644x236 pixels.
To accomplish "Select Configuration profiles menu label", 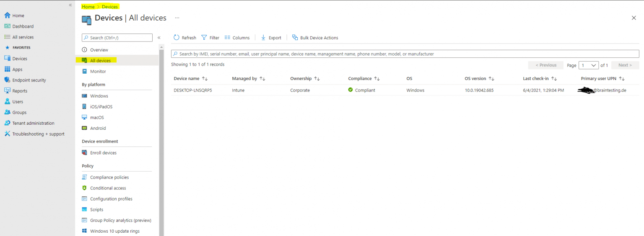I will 111,199.
